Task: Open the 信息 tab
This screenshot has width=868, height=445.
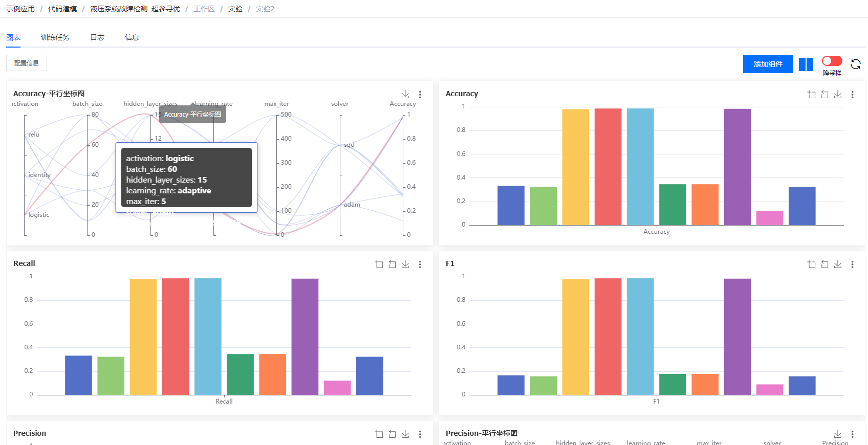Action: (x=132, y=37)
